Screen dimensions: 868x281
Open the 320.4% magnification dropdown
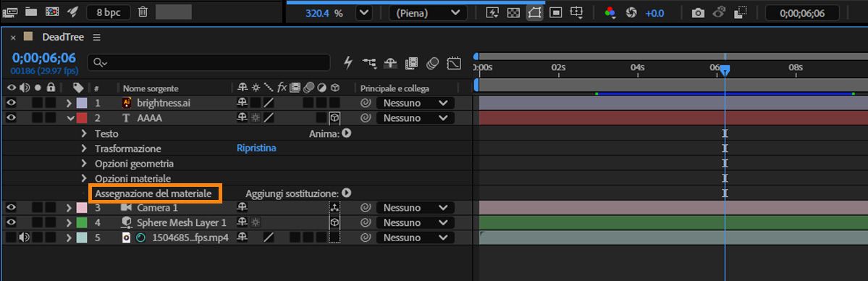tap(363, 13)
